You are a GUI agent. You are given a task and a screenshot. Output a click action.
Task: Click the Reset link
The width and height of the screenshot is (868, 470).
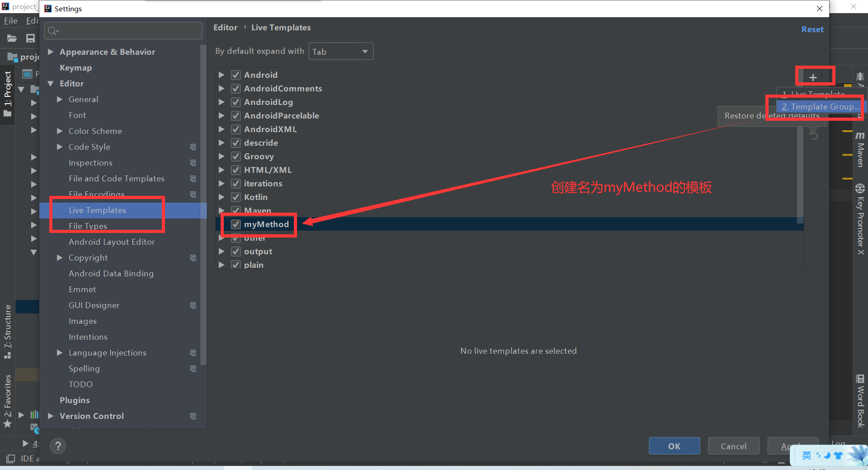click(812, 29)
